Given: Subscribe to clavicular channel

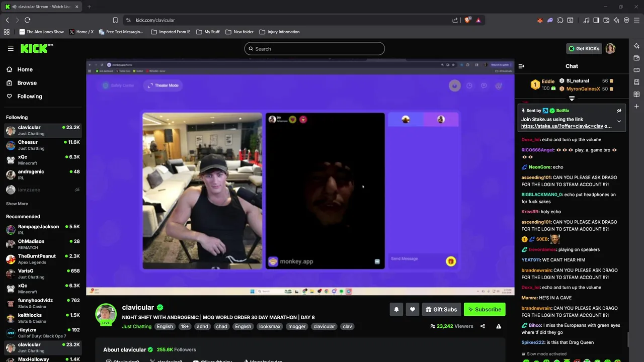Looking at the screenshot, I should [485, 310].
